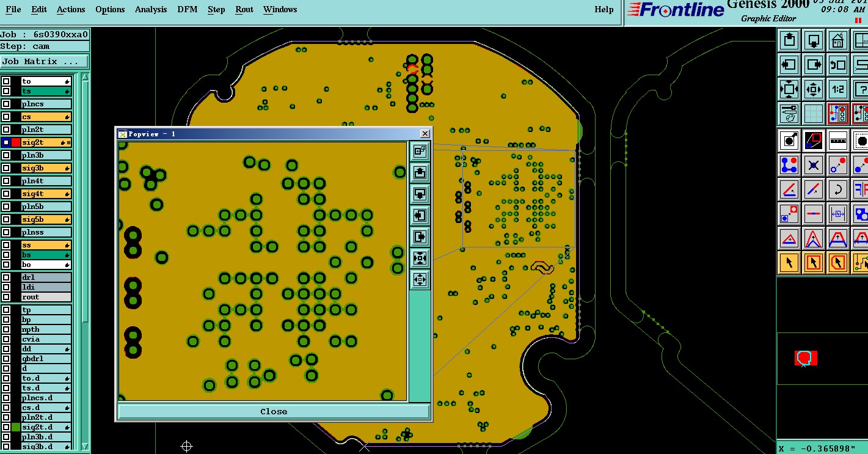The width and height of the screenshot is (868, 454).
Task: Click the pan up arrow icon
Action: pyautogui.click(x=789, y=41)
